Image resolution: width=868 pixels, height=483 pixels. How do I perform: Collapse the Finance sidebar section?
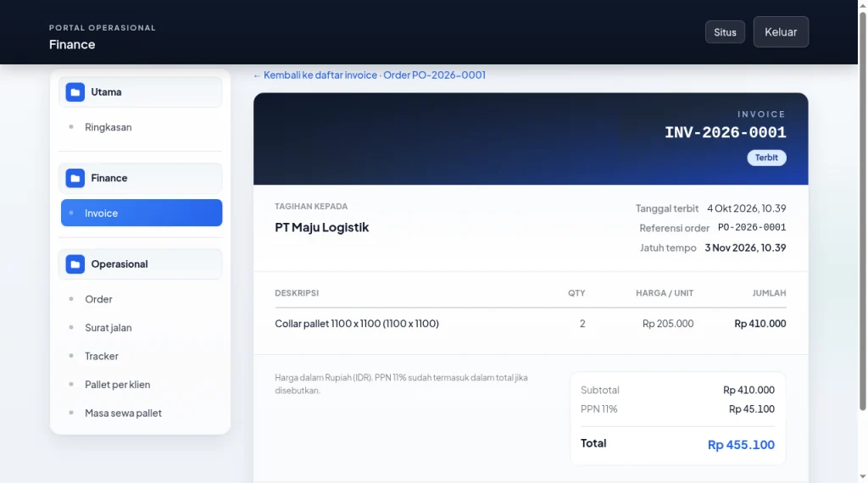pyautogui.click(x=141, y=178)
